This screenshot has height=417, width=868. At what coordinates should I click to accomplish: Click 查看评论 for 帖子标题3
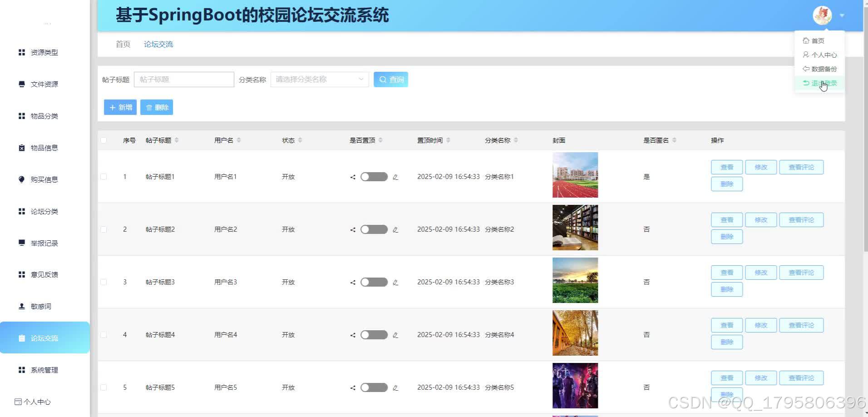801,272
